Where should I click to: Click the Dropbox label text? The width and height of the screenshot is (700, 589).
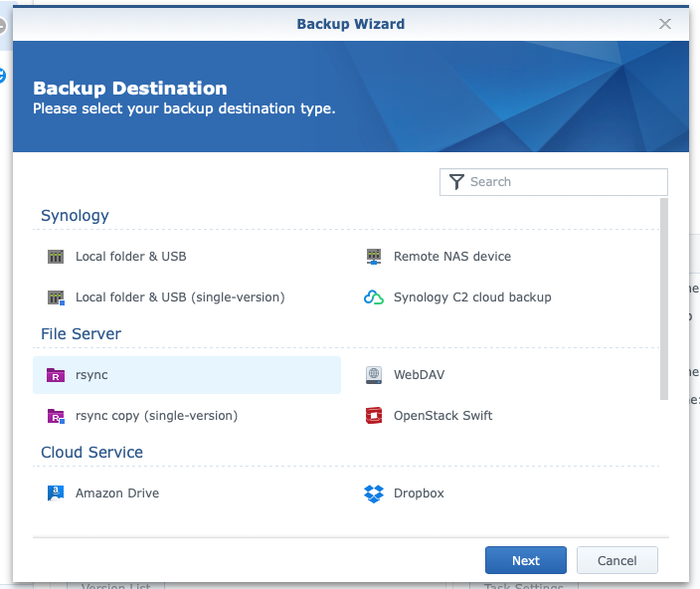[419, 493]
